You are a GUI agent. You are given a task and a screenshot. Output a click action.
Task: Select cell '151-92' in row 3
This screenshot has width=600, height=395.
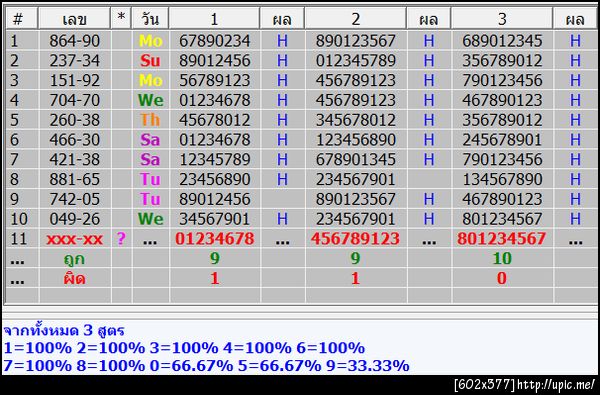click(x=75, y=80)
